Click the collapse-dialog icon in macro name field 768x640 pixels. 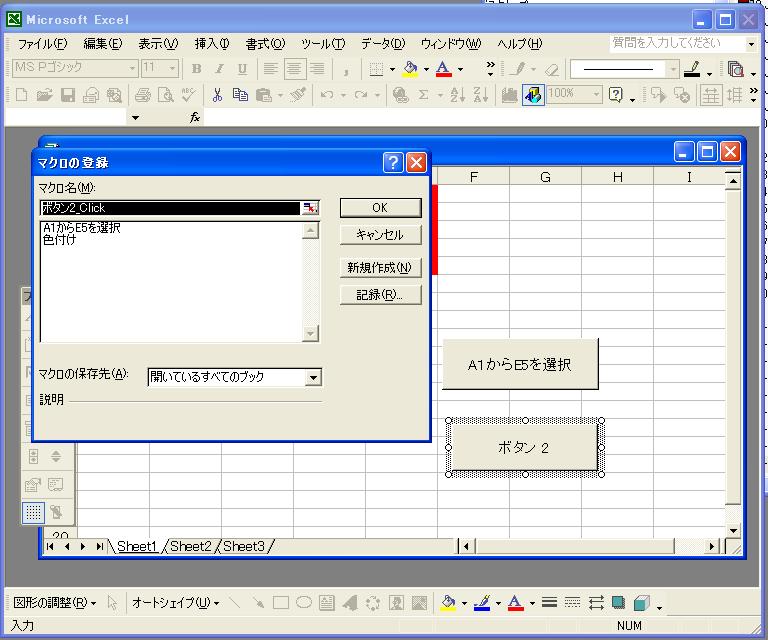310,208
